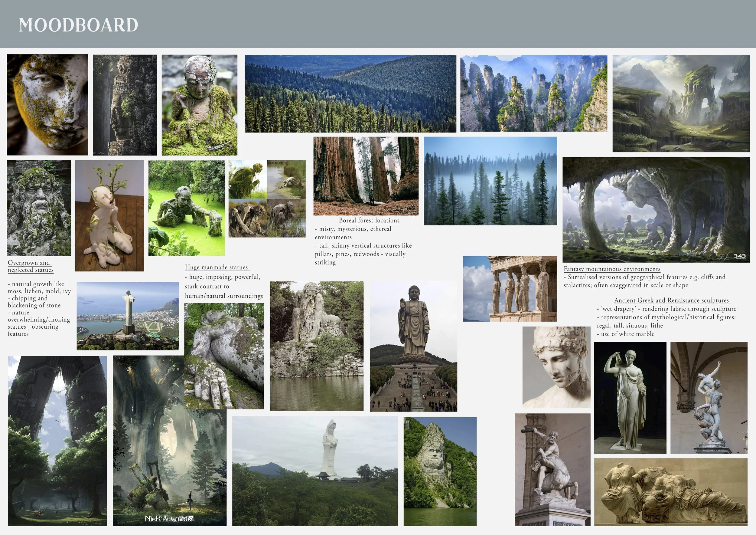
Task: Select the rock-carved face cliff photo
Action: click(440, 471)
